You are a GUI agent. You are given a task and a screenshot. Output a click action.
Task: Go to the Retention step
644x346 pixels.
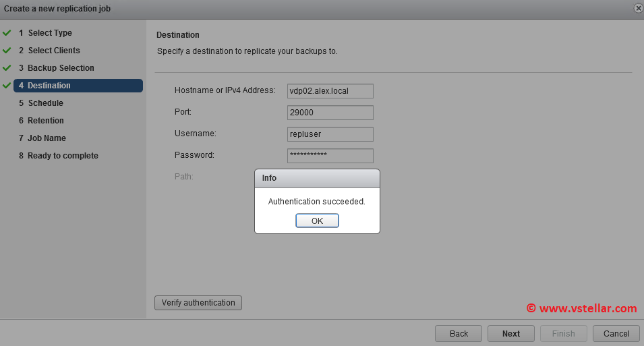pos(45,121)
